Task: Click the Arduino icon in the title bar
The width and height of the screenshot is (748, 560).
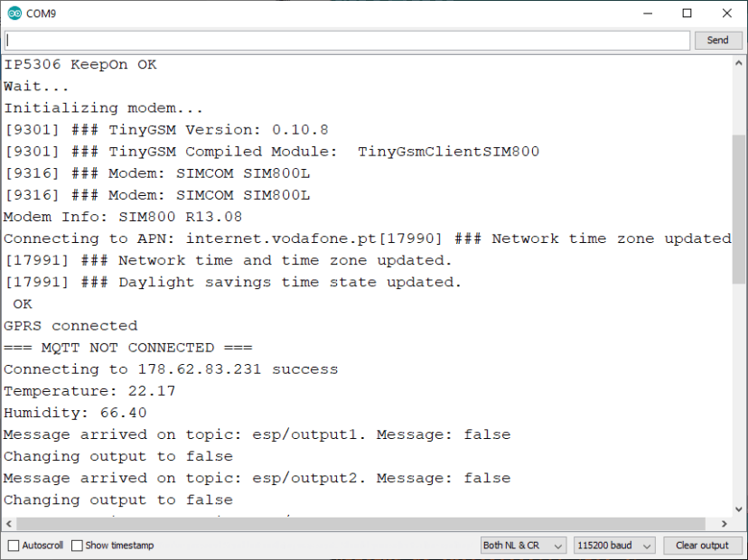Action: click(13, 13)
